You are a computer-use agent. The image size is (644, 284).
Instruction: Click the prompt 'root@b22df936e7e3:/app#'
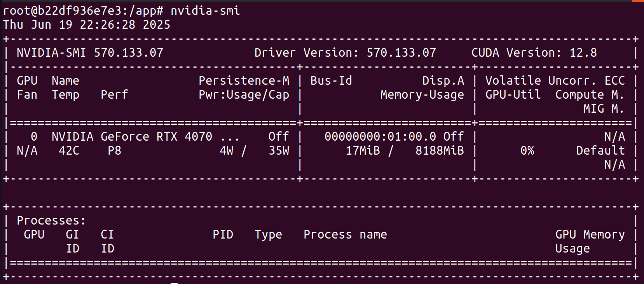83,10
